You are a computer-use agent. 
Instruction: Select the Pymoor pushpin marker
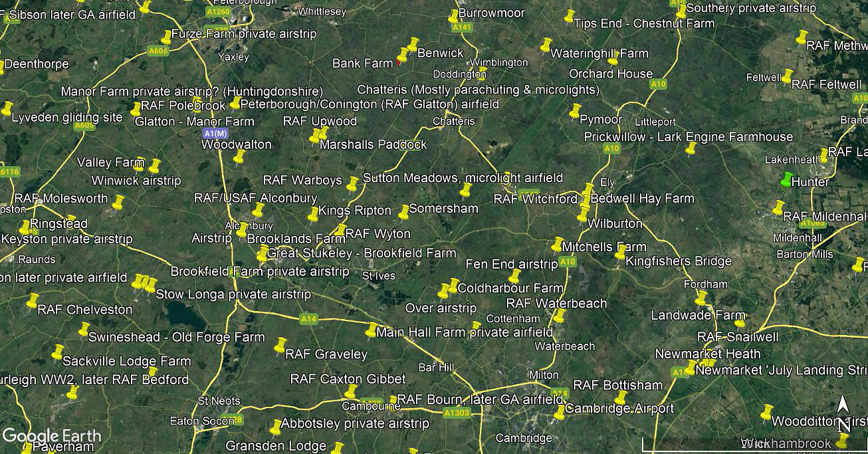pyautogui.click(x=575, y=110)
